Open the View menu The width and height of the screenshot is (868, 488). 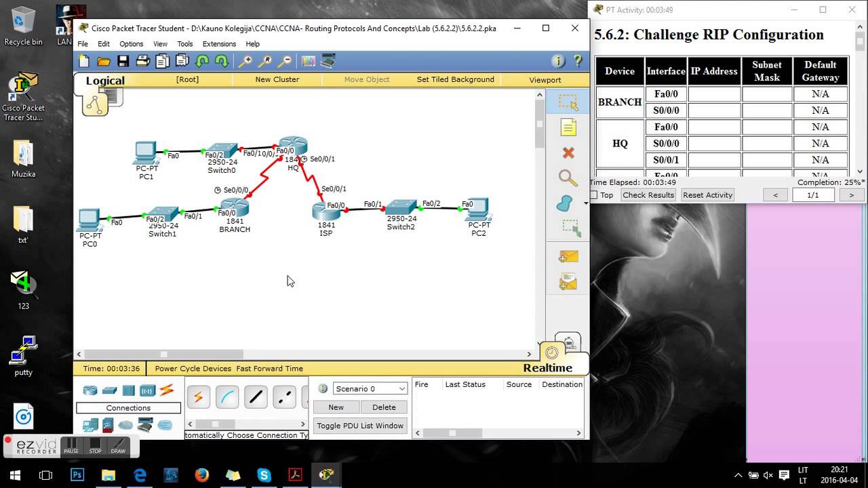click(x=160, y=44)
